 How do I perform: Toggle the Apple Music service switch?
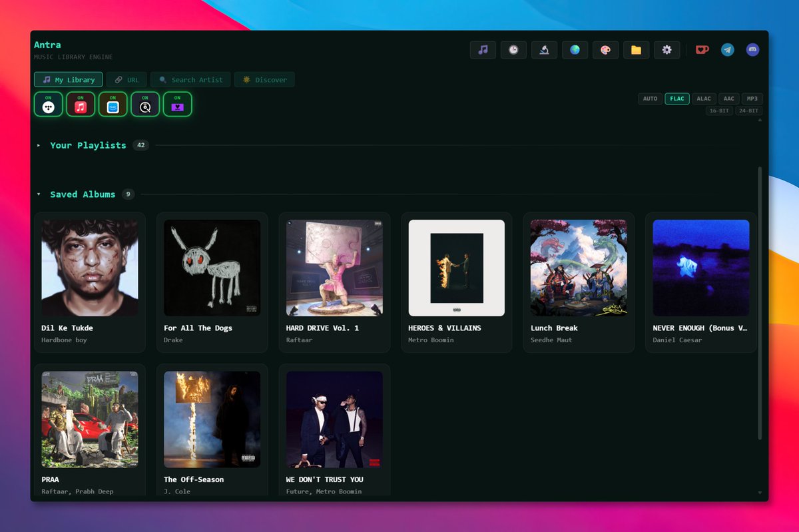pos(81,105)
